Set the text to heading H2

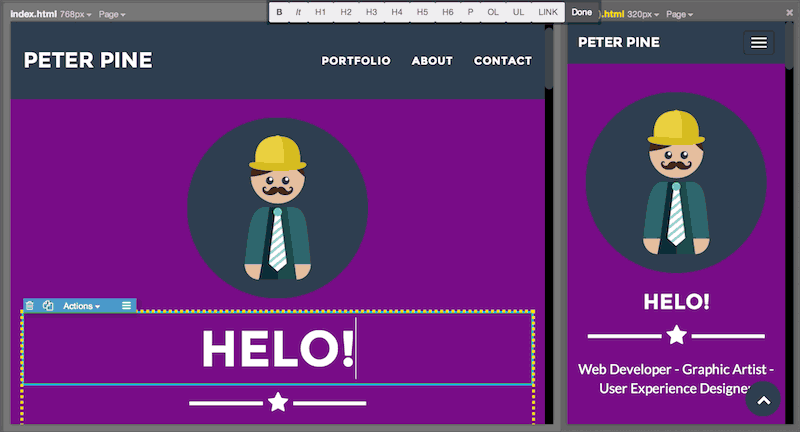(x=346, y=12)
